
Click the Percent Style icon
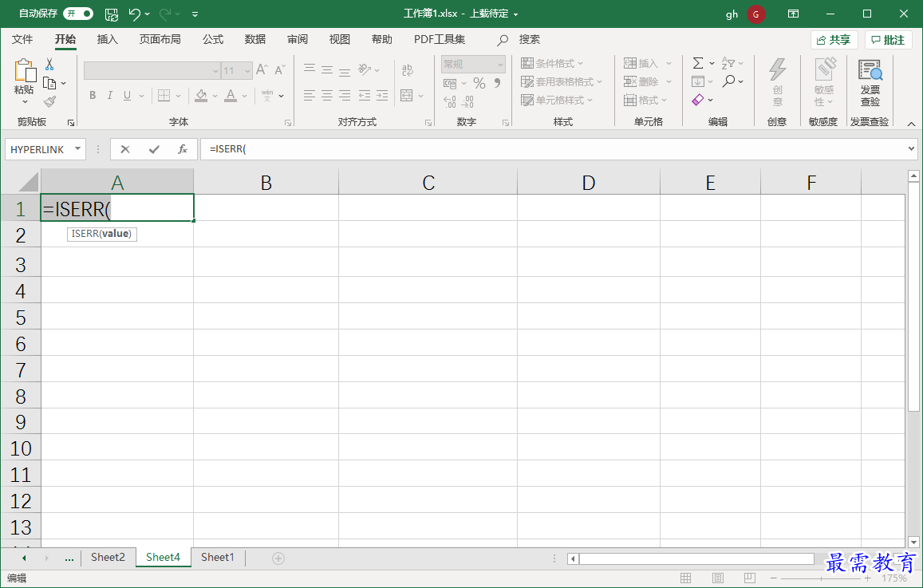tap(479, 83)
